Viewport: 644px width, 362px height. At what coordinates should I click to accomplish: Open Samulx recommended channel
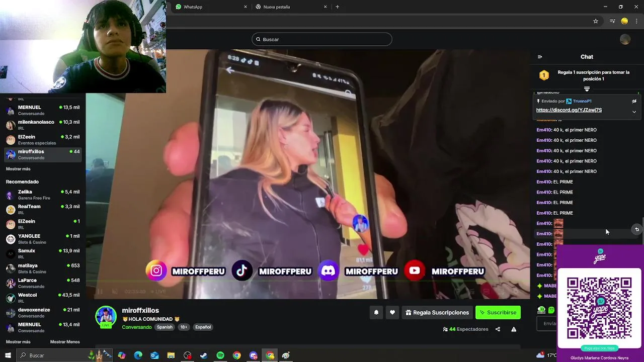(x=43, y=253)
